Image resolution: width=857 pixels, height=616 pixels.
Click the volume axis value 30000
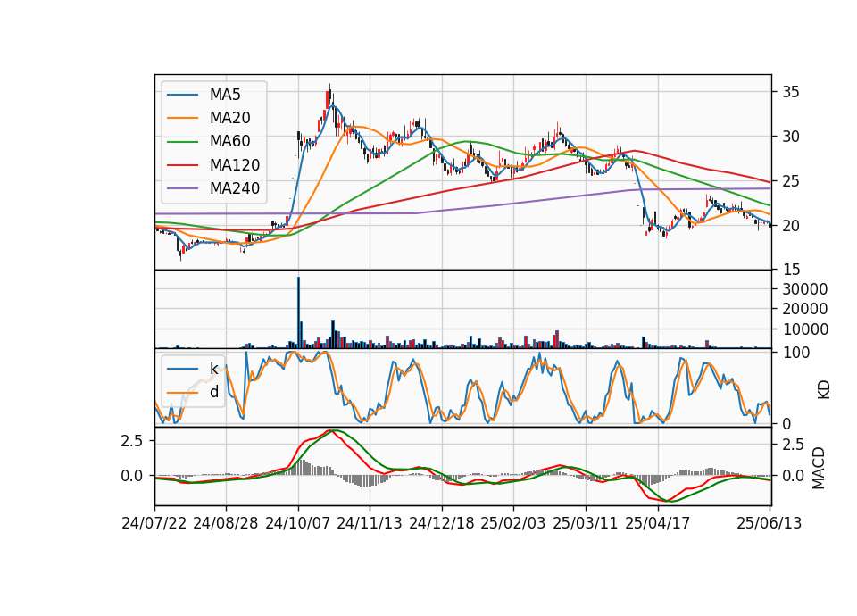click(804, 289)
